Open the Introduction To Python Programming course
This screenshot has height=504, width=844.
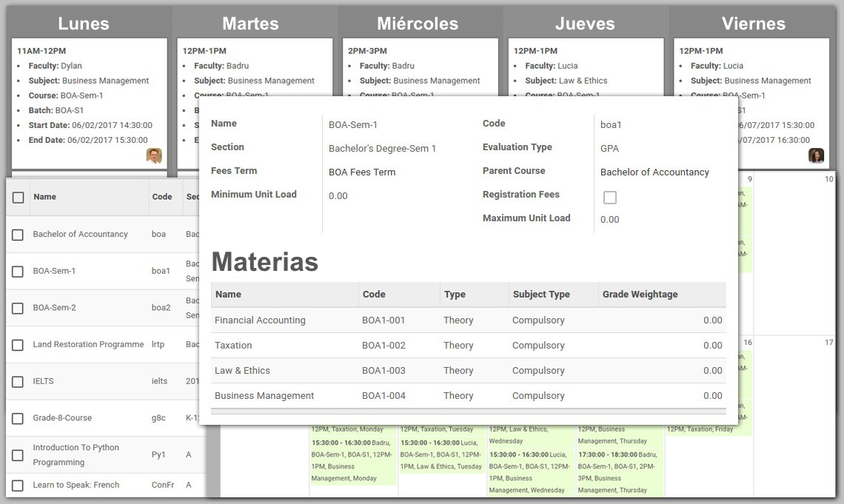76,454
